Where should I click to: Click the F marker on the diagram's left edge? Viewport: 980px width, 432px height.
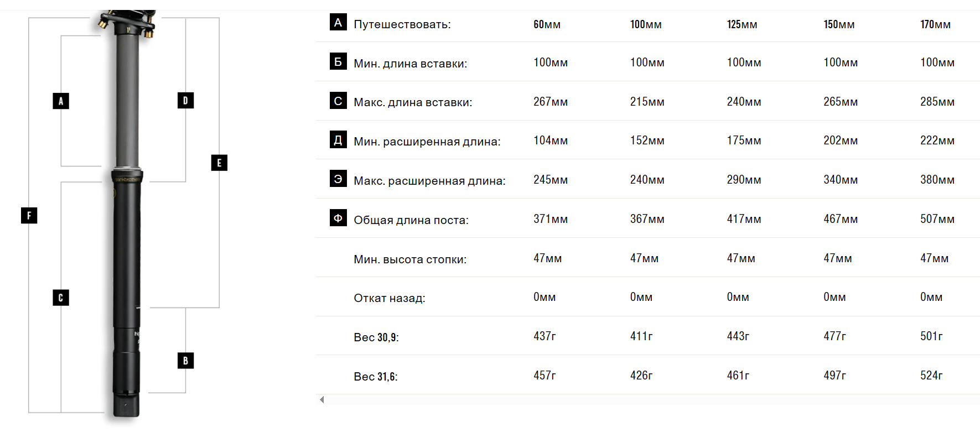click(x=29, y=215)
